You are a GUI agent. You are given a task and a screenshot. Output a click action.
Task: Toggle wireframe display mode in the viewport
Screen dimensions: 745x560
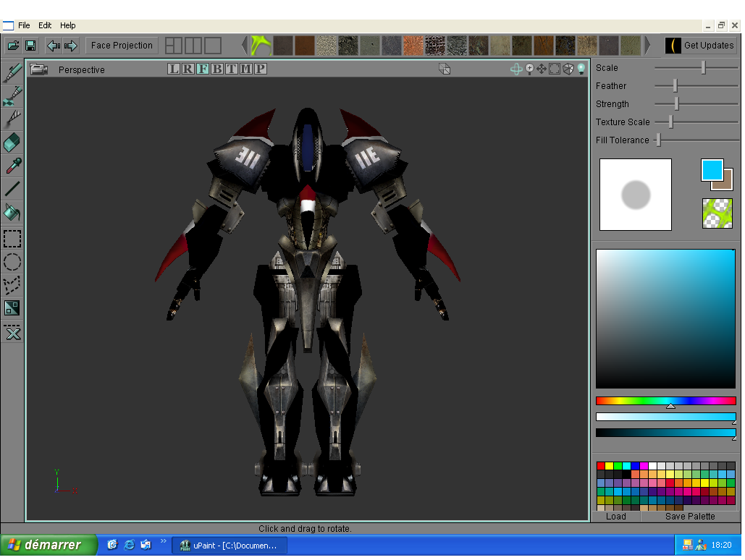568,69
